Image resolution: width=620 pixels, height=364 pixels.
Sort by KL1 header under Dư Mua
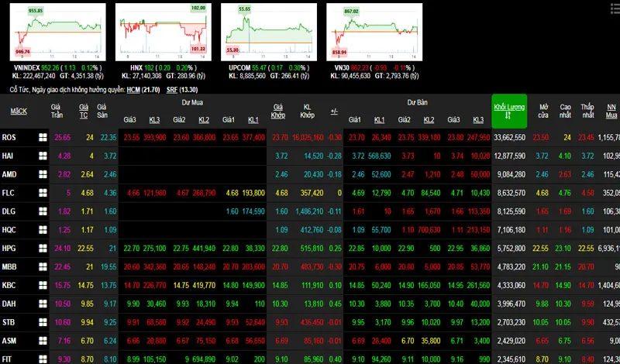pos(253,120)
